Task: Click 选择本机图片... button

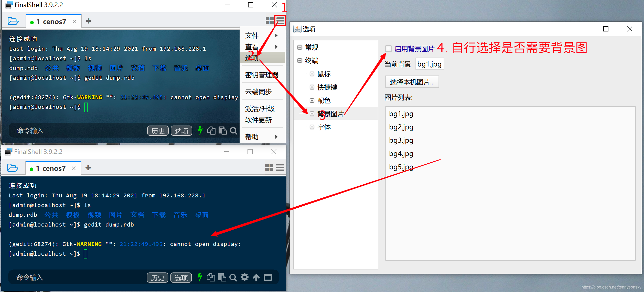Action: [x=412, y=82]
